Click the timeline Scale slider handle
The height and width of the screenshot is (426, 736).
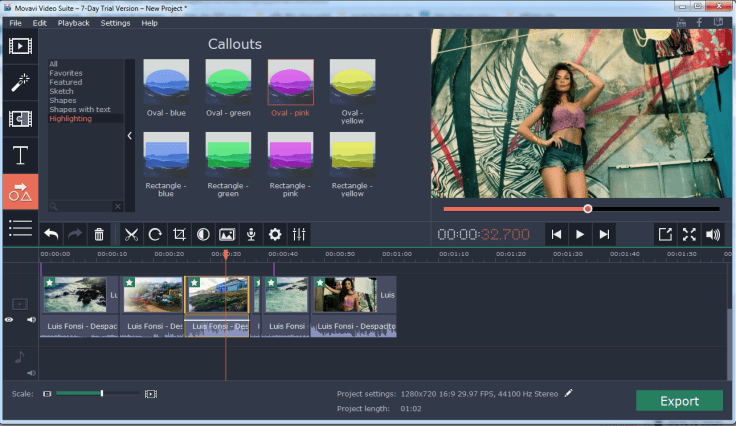click(x=102, y=393)
